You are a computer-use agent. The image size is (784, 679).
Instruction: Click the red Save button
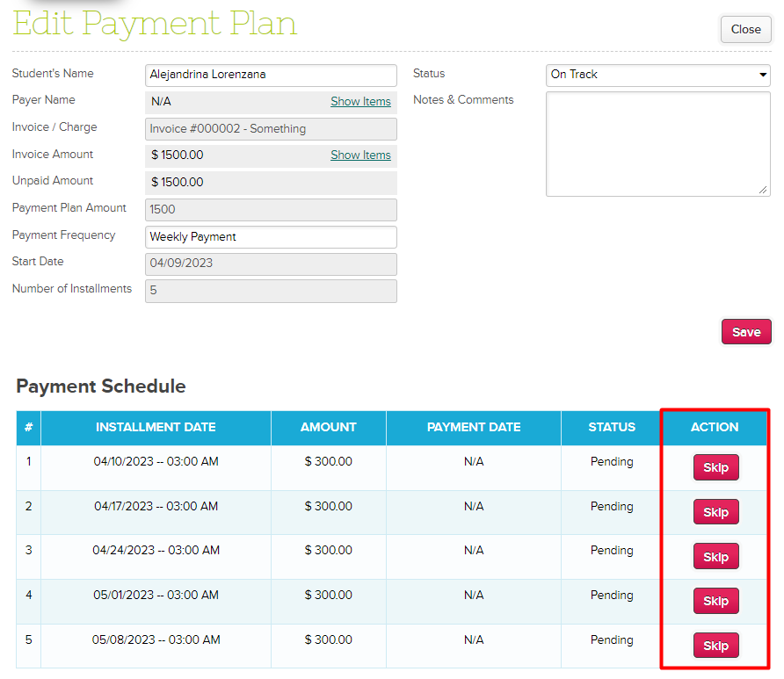[x=745, y=332]
